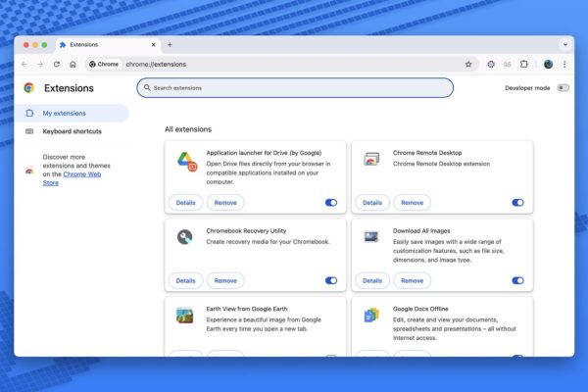Image resolution: width=588 pixels, height=392 pixels.
Task: Click the Earth View from Google Earth title
Action: pos(247,309)
